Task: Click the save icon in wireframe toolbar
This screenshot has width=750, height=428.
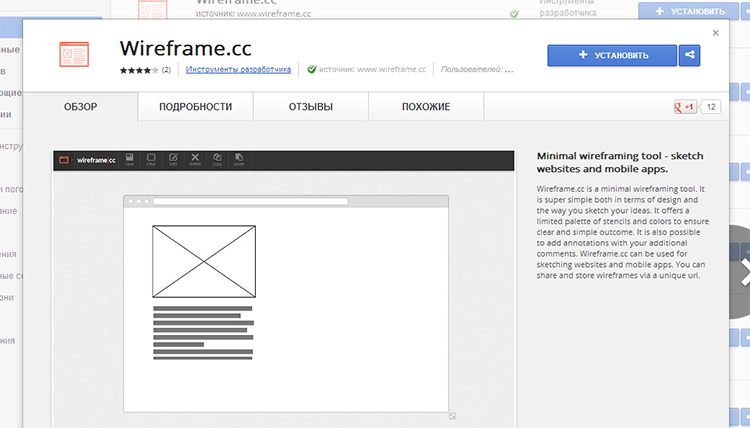Action: pos(130,160)
